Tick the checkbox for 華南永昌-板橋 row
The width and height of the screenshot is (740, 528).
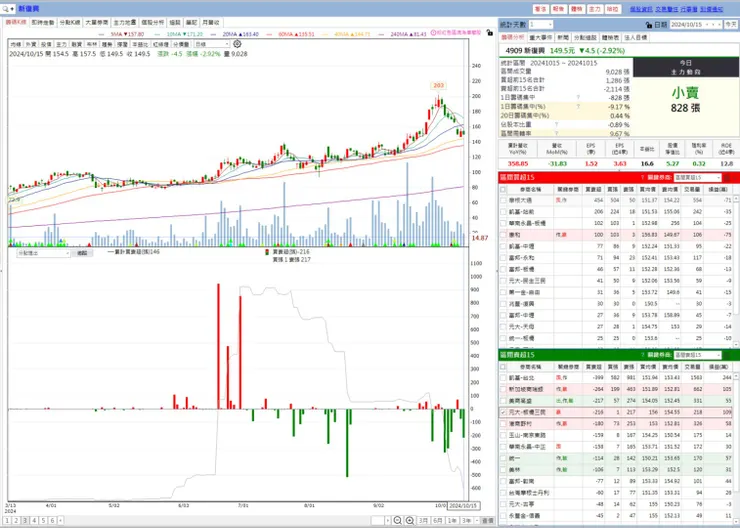click(x=503, y=223)
